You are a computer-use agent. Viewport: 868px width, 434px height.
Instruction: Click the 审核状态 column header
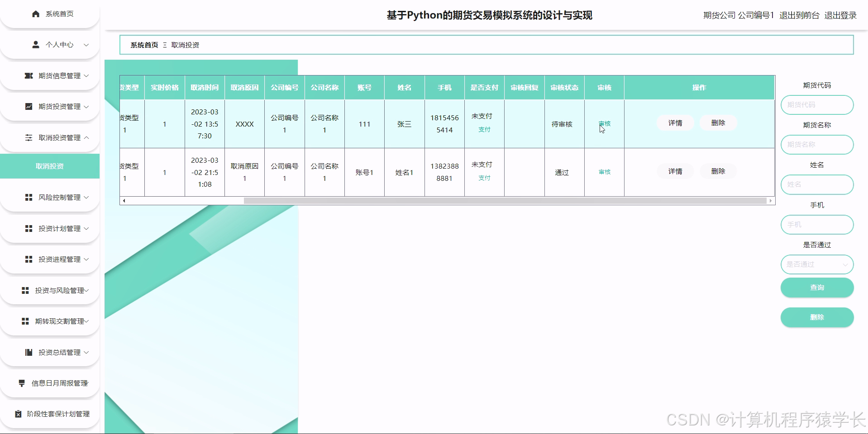pyautogui.click(x=564, y=88)
